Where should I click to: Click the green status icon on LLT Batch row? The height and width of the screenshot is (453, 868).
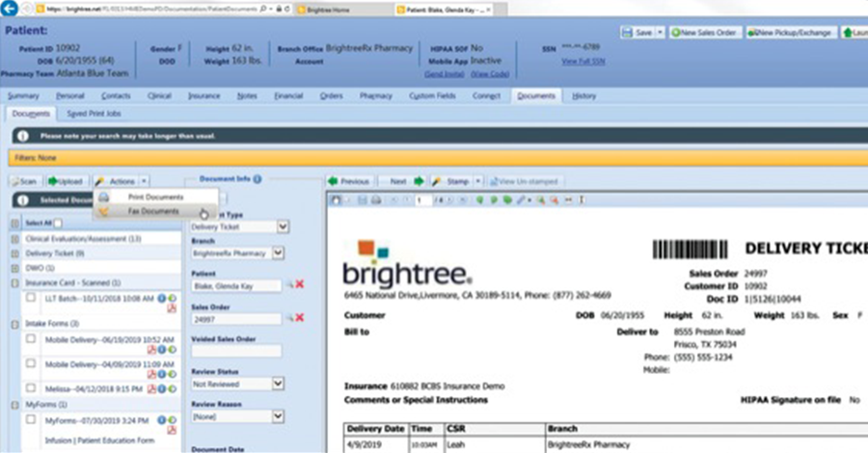pos(173,298)
